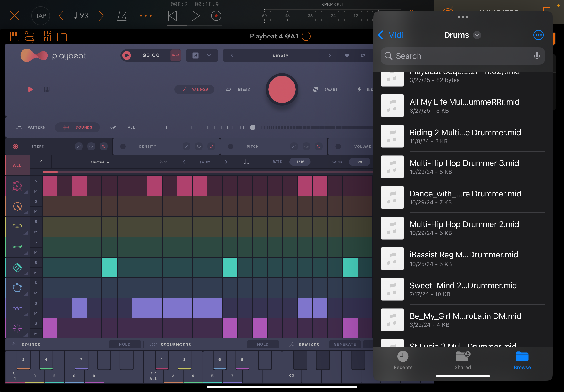Open the signal routing icon
The height and width of the screenshot is (392, 564).
tap(30, 36)
